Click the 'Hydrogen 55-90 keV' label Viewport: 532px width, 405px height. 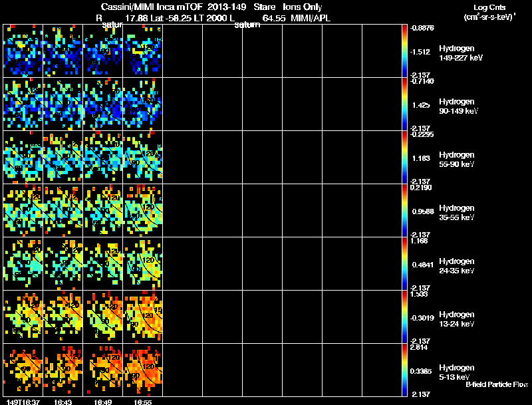(457, 160)
